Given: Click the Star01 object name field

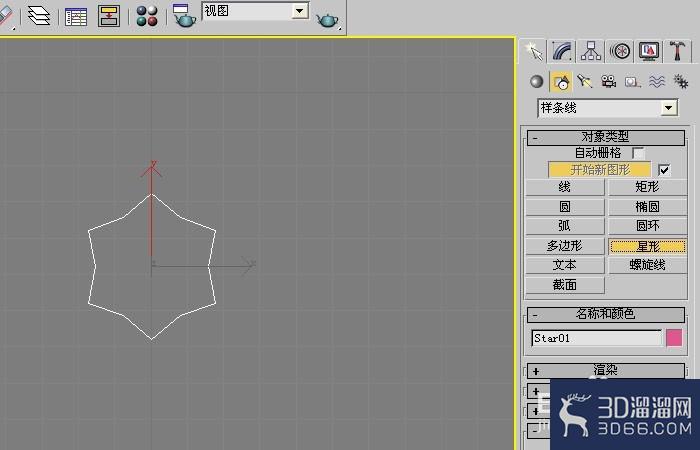Looking at the screenshot, I should coord(596,338).
